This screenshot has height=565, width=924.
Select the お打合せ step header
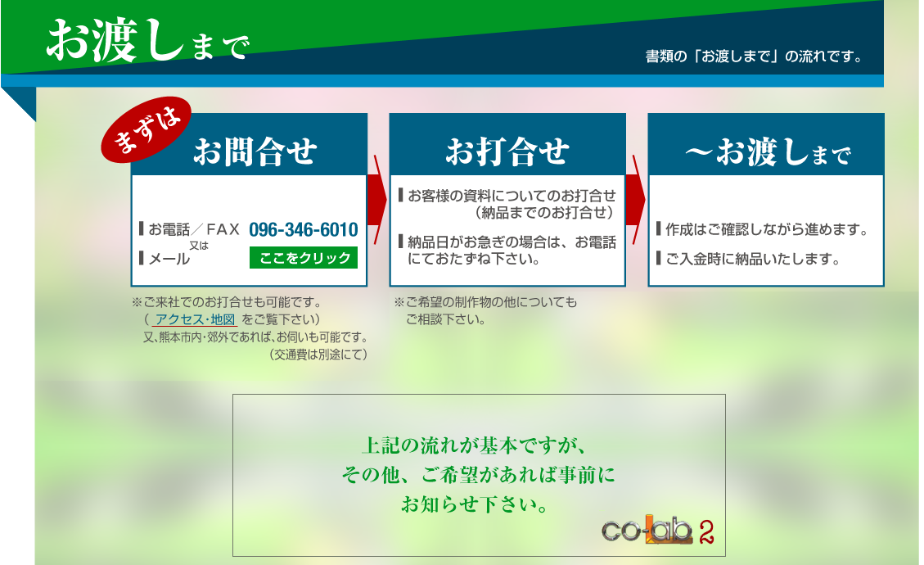point(507,151)
